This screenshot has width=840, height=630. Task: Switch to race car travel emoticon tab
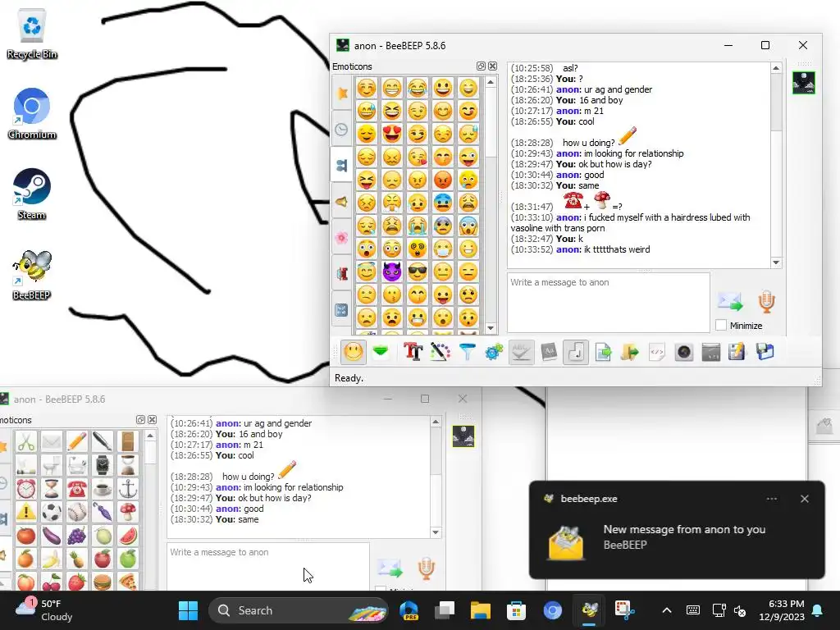pos(342,274)
